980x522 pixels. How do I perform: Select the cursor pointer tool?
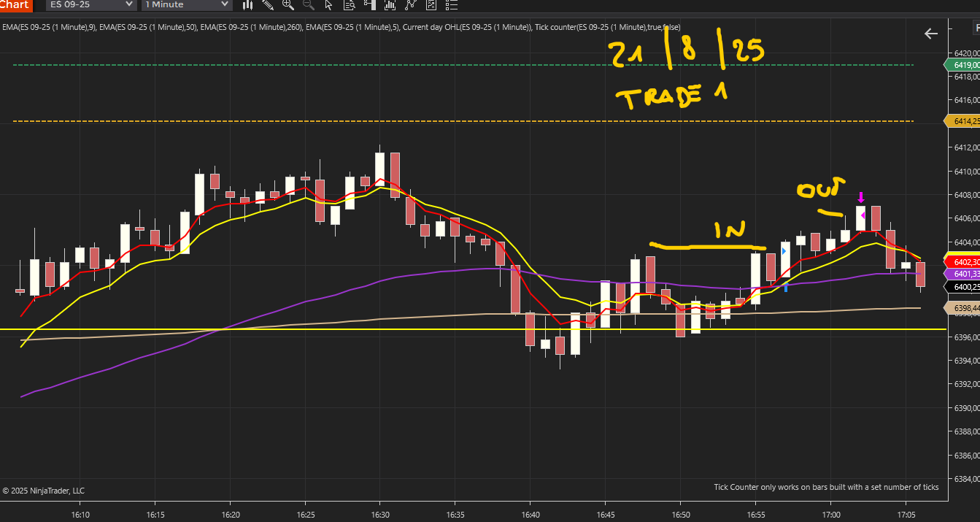(x=328, y=4)
